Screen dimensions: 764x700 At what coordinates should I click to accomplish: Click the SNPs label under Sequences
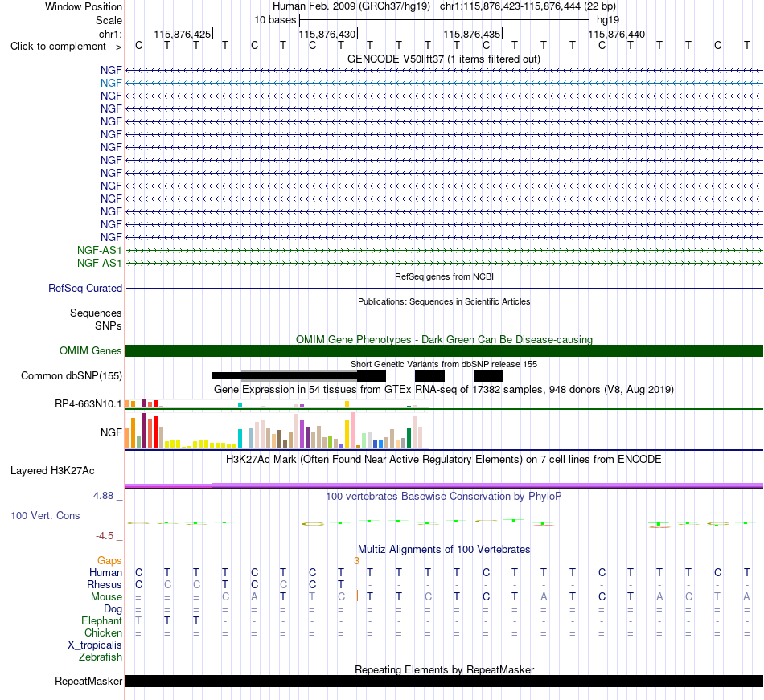[x=109, y=325]
